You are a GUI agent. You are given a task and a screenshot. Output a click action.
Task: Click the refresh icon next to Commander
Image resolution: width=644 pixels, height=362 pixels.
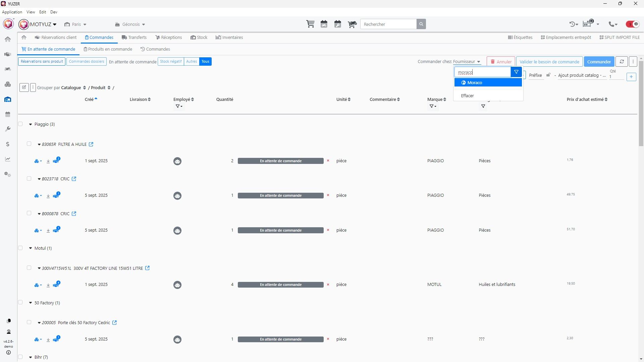point(622,62)
